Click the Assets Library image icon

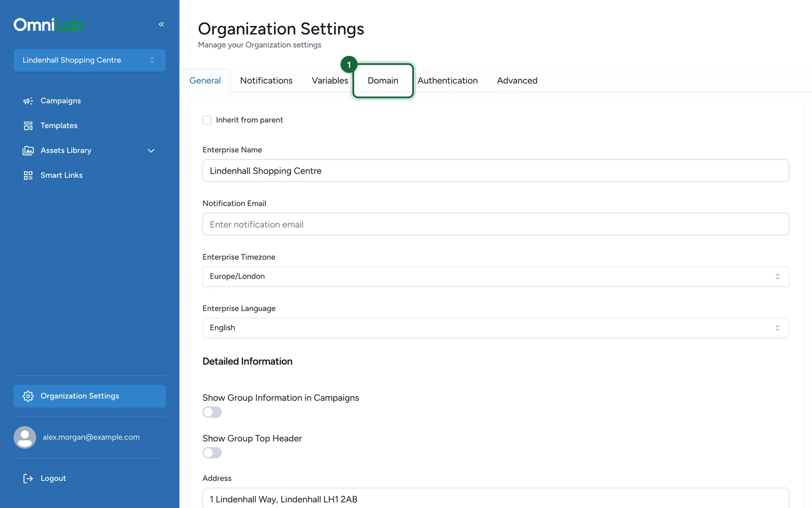(28, 151)
